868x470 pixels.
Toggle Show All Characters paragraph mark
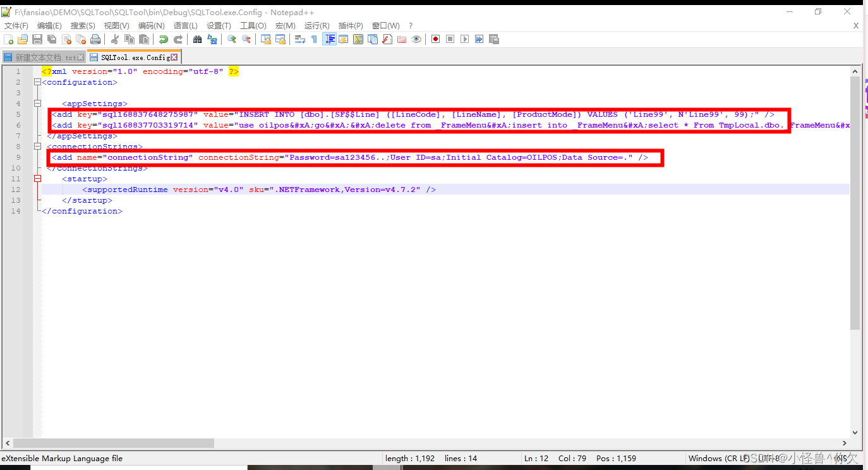[x=314, y=39]
